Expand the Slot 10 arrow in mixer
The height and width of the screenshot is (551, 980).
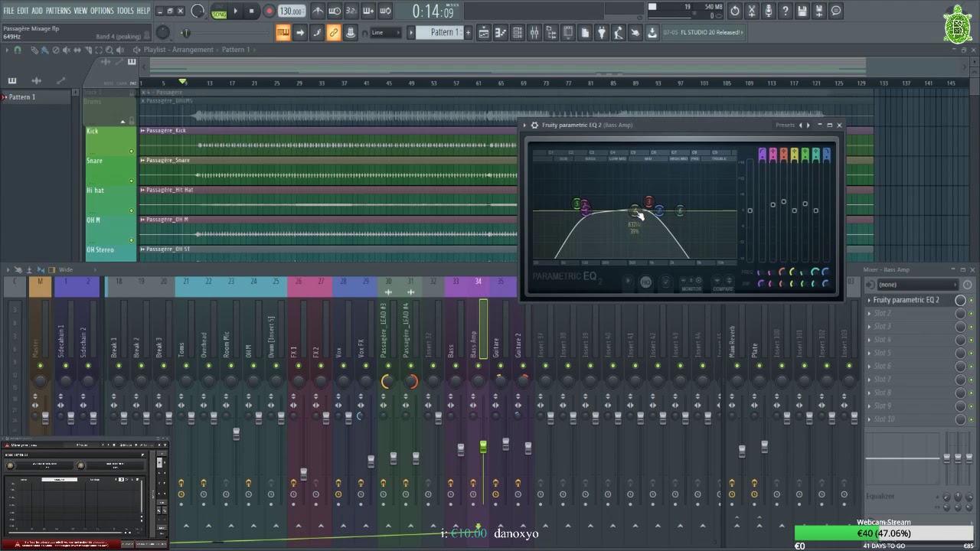pos(869,419)
